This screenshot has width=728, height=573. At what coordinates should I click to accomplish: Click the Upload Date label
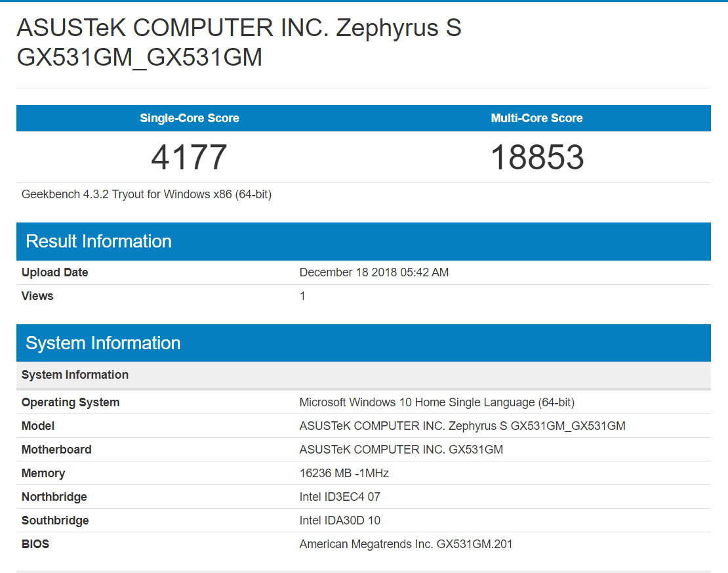[x=55, y=272]
